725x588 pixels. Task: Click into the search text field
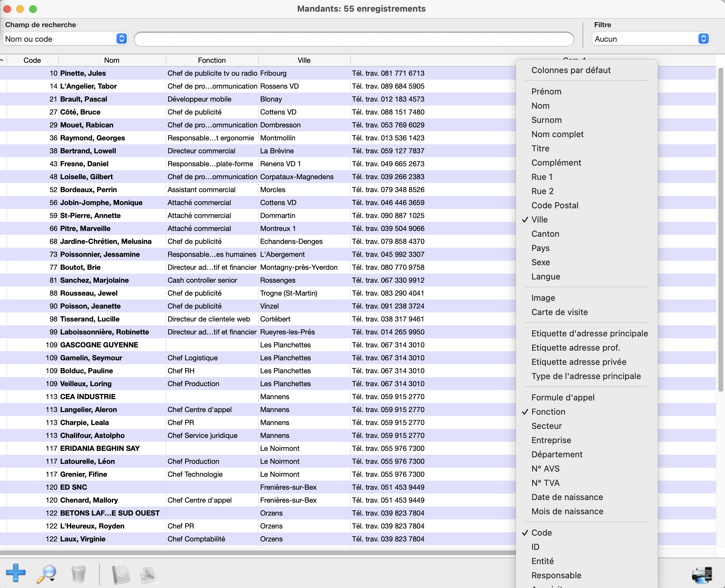coord(354,39)
